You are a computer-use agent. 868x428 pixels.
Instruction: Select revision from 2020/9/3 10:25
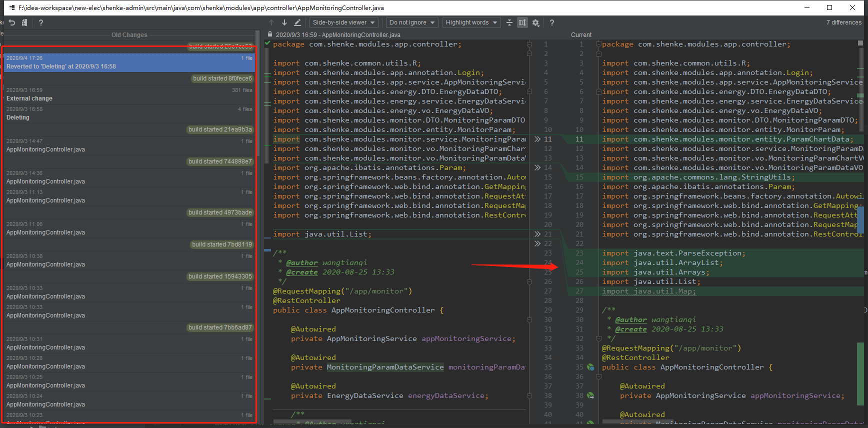pyautogui.click(x=129, y=381)
